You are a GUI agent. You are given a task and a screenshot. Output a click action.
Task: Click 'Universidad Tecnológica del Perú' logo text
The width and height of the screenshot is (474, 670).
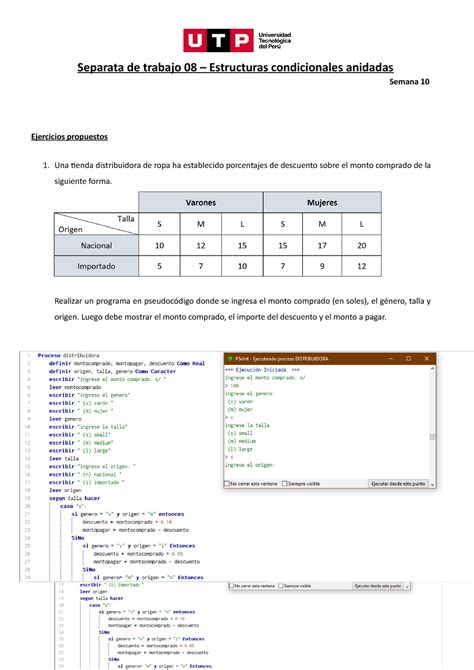(x=274, y=41)
